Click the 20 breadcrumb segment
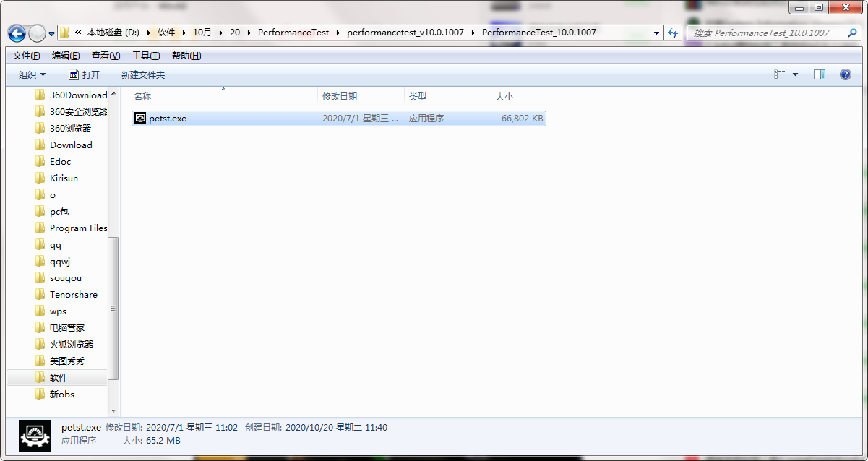The width and height of the screenshot is (868, 461). (x=235, y=33)
